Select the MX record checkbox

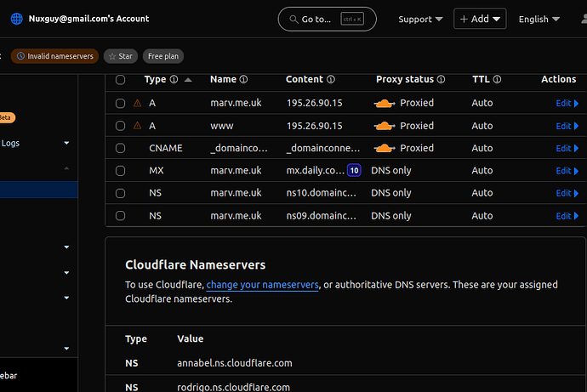point(120,171)
